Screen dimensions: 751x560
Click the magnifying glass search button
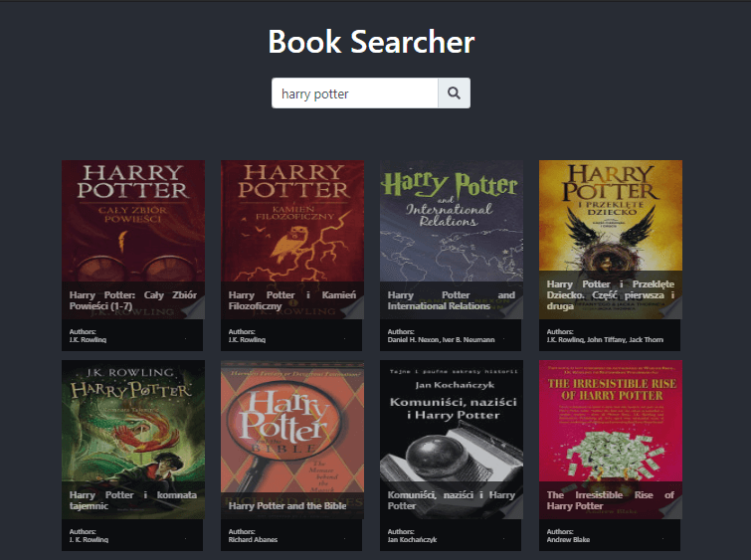coord(454,93)
